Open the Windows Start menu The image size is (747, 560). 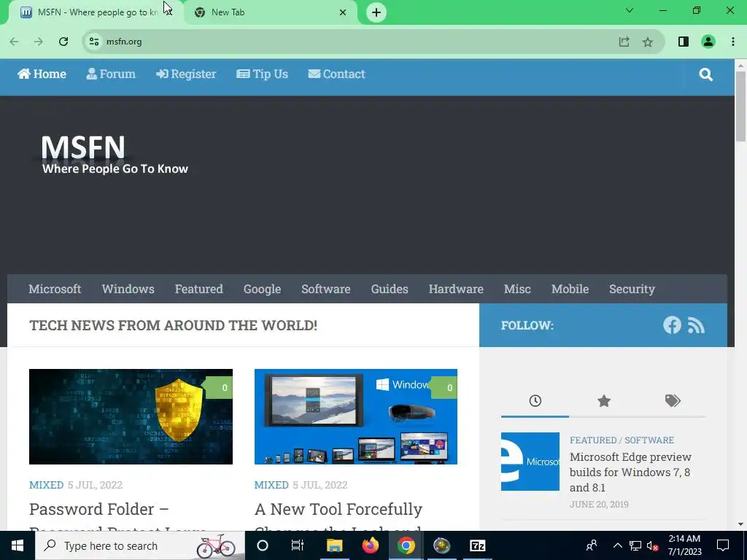pyautogui.click(x=18, y=545)
